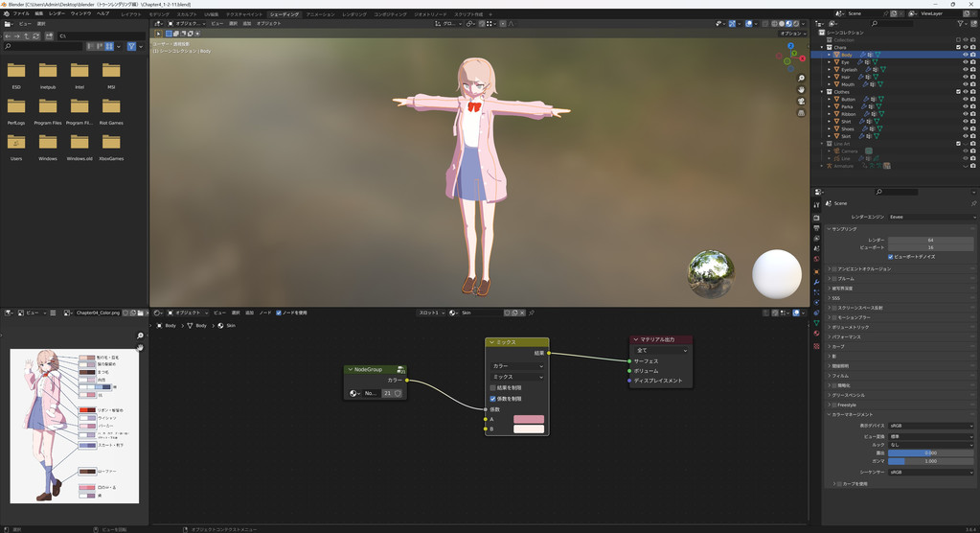Screen dimensions: 980x533
Task: Hide the Body object with its eye icon
Action: click(965, 55)
